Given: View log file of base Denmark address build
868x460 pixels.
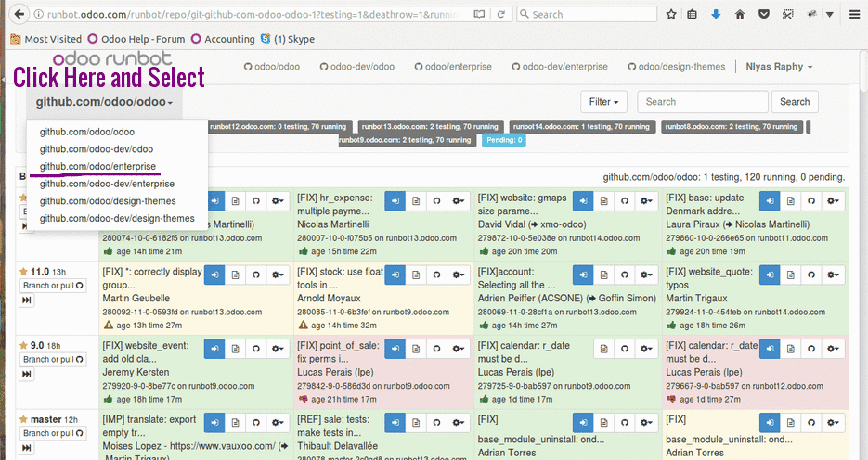Looking at the screenshot, I should (791, 201).
